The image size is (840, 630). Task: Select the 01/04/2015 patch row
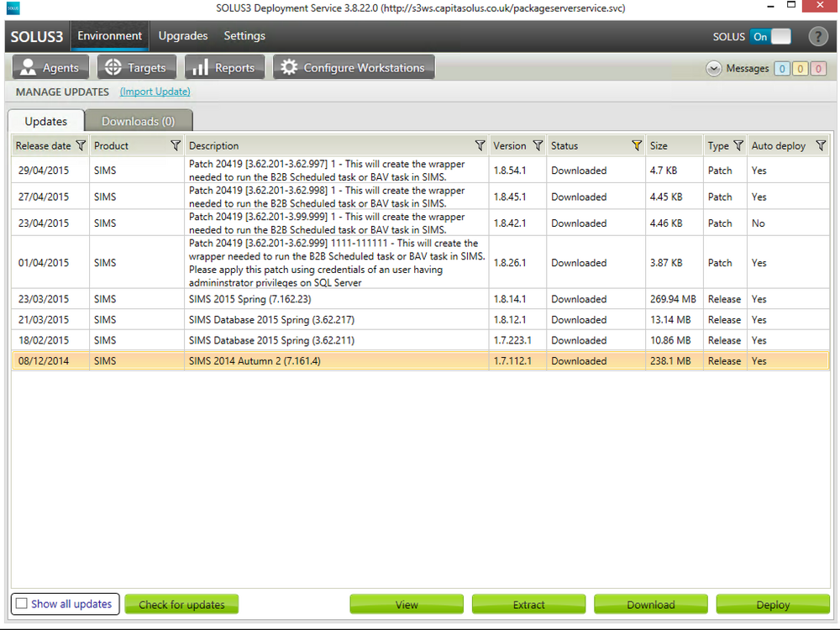(x=421, y=262)
